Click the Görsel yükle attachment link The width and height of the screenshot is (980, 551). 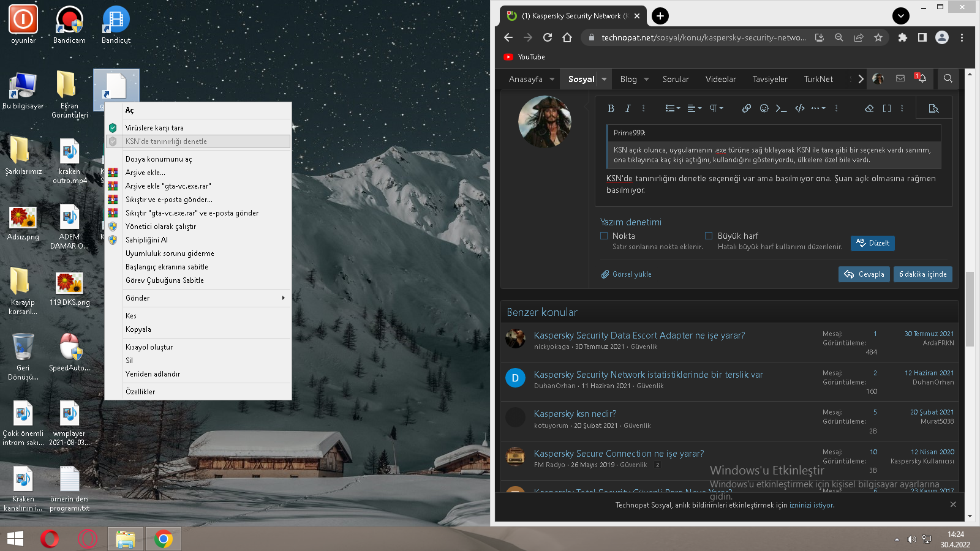click(x=627, y=274)
